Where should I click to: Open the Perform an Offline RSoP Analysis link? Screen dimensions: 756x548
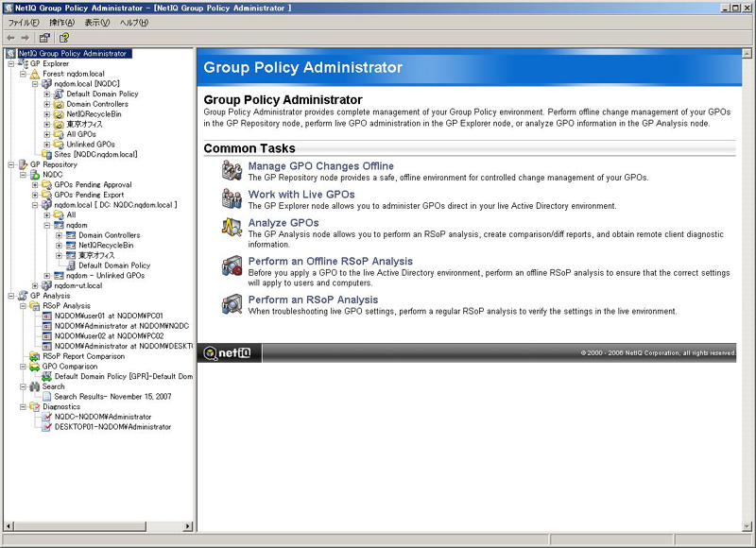click(x=330, y=261)
